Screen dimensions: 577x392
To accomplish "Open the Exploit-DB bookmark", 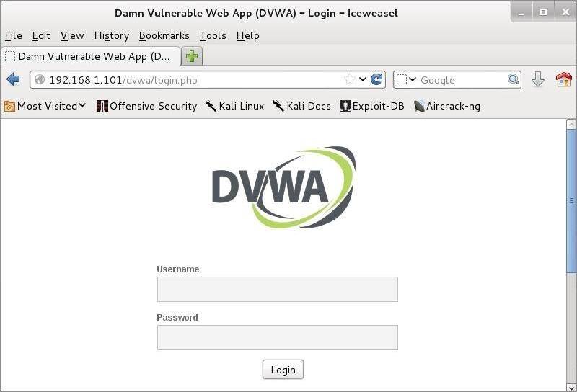I will [x=371, y=106].
